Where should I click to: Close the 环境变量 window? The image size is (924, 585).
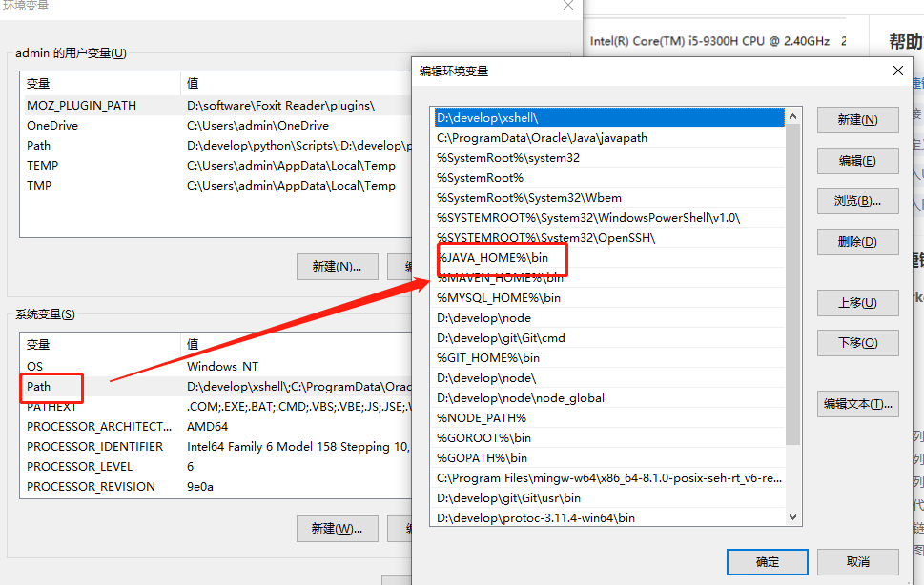click(x=568, y=6)
